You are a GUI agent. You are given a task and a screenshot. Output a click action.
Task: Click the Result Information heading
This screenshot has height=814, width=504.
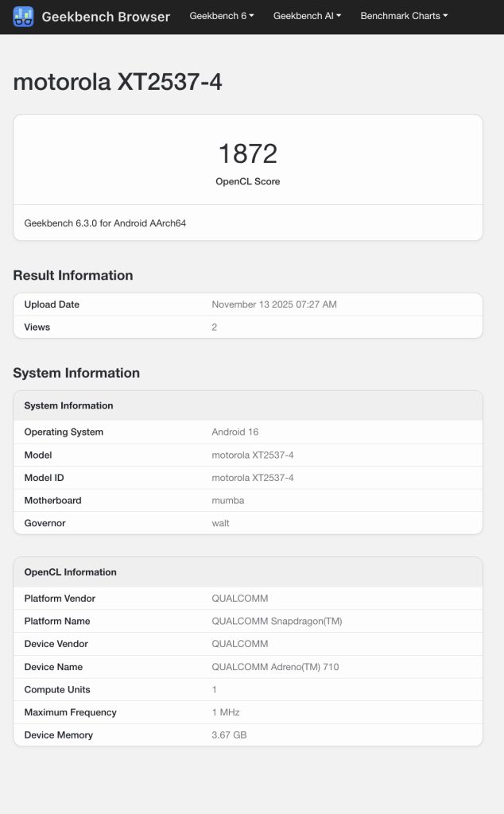[x=72, y=275]
